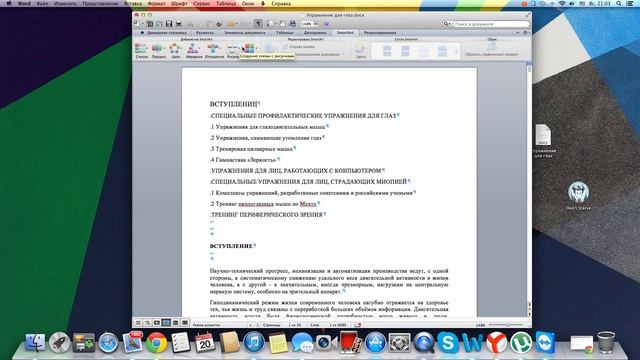The width and height of the screenshot is (640, 360).
Task: Open System Preferences from the Dock
Action: click(399, 342)
